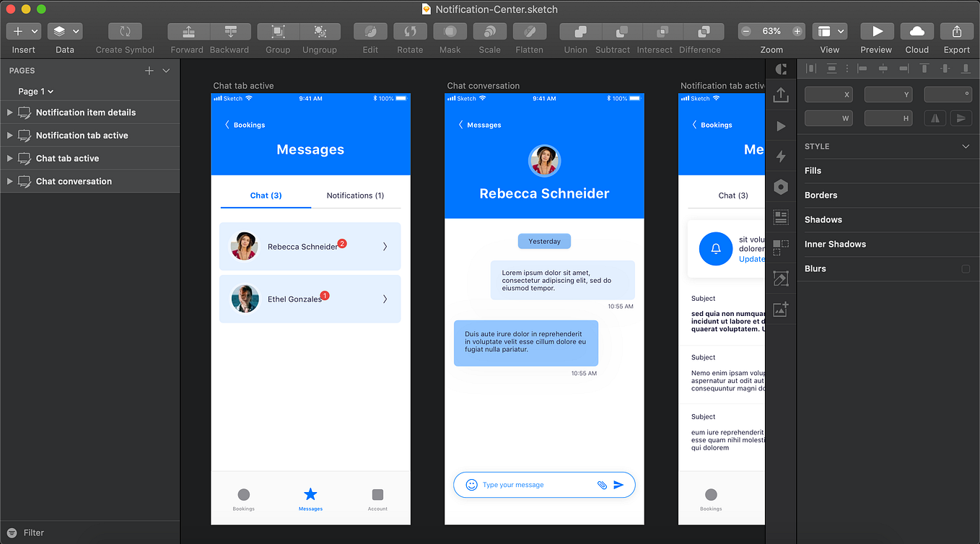Select the Chat (3) tab in first artboard

point(266,196)
